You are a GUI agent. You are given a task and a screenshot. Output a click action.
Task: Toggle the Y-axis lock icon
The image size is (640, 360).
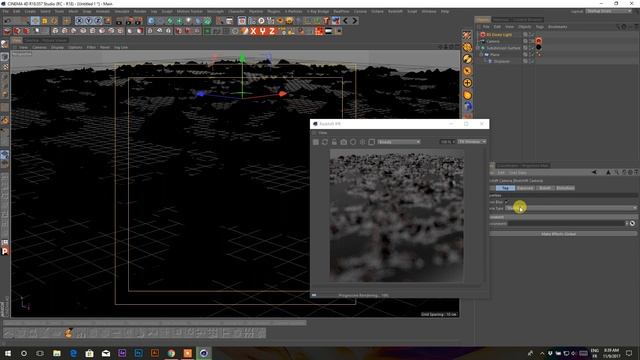tap(88, 20)
